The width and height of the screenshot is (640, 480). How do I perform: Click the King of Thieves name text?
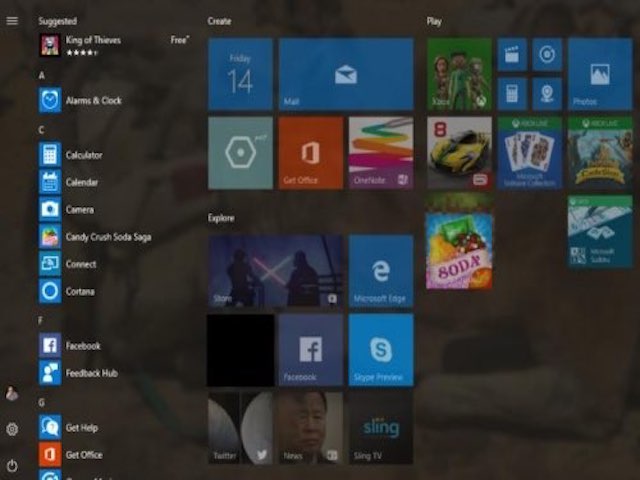[93, 40]
